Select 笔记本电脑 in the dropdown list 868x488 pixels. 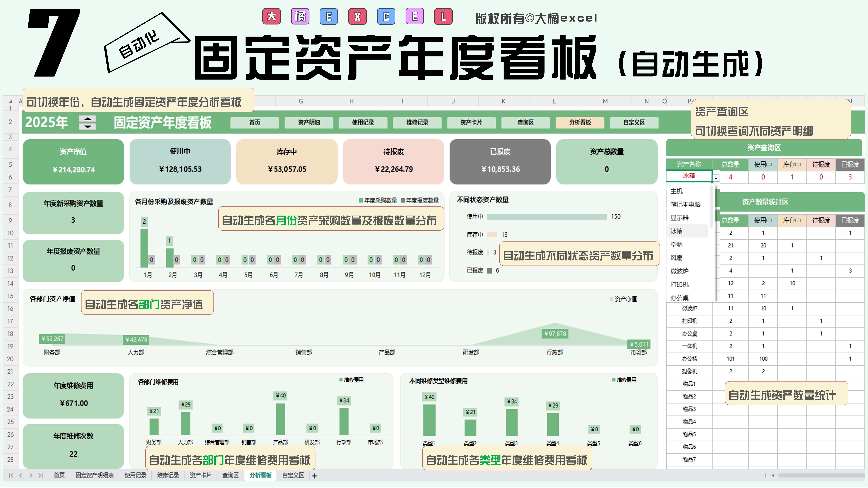pyautogui.click(x=685, y=204)
